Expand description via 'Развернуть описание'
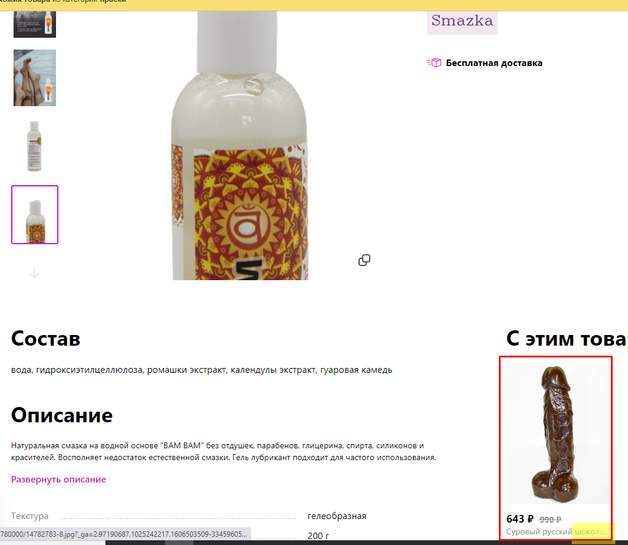 pos(58,479)
